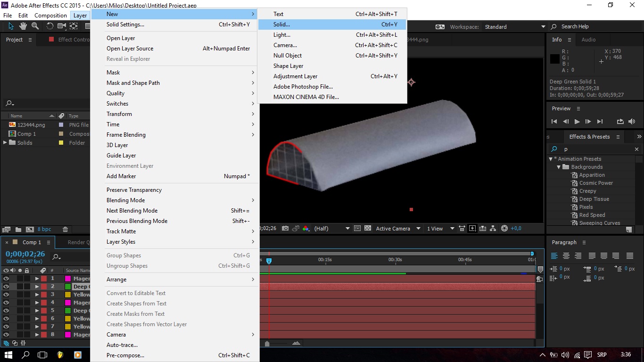Show channel and color management settings icon
Viewport: 644px width, 362px height.
coord(305,228)
